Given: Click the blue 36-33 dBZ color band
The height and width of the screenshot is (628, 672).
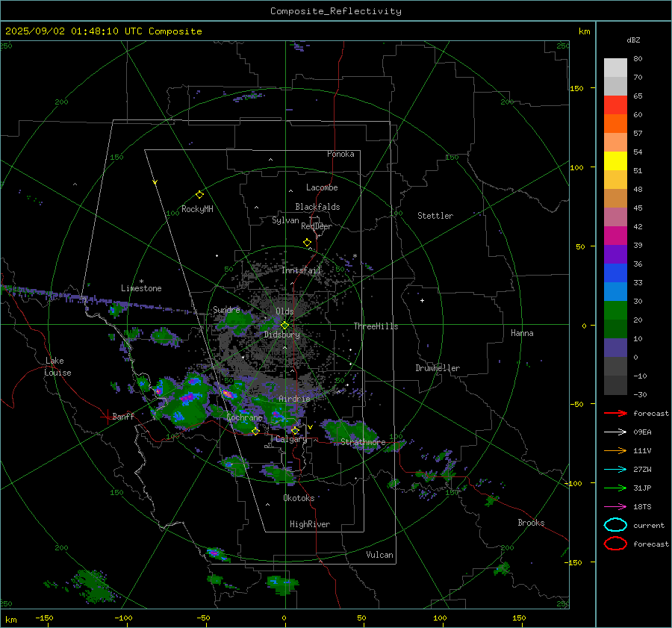Looking at the screenshot, I should point(615,273).
